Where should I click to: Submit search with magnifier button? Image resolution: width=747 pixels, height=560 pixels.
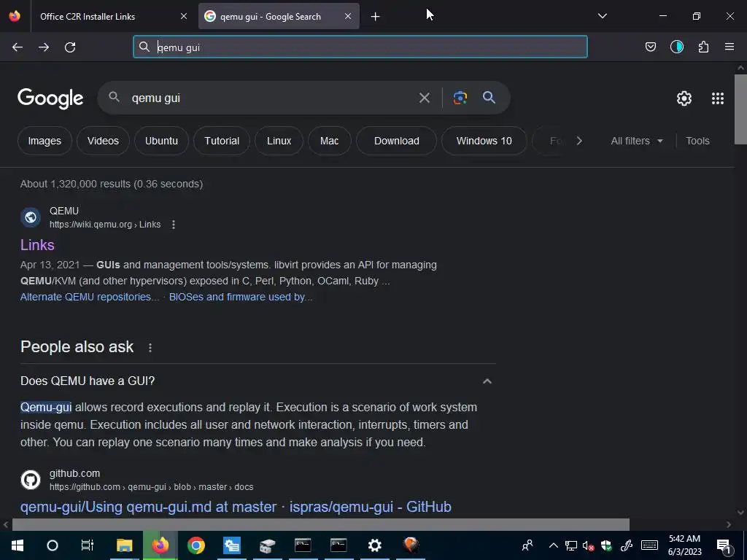point(489,98)
